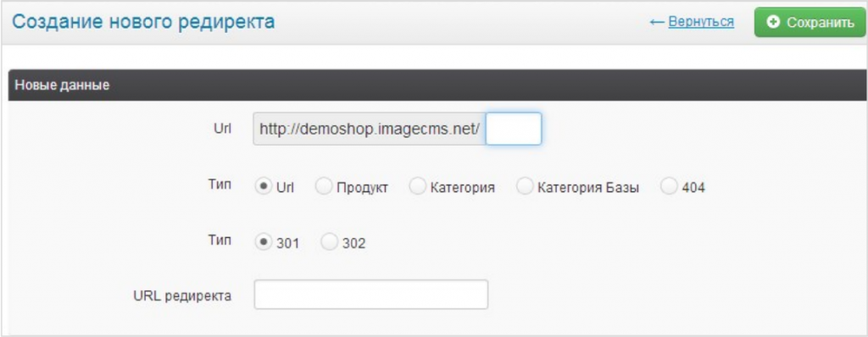This screenshot has width=868, height=337.
Task: Click the plus icon on Сохранить button
Action: point(774,23)
